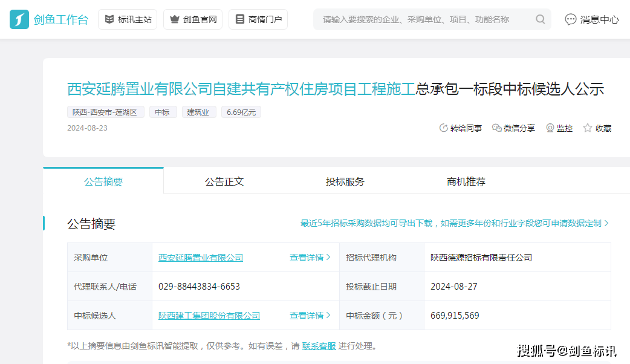Click the date 2024-08-23
630x364 pixels.
(x=87, y=128)
